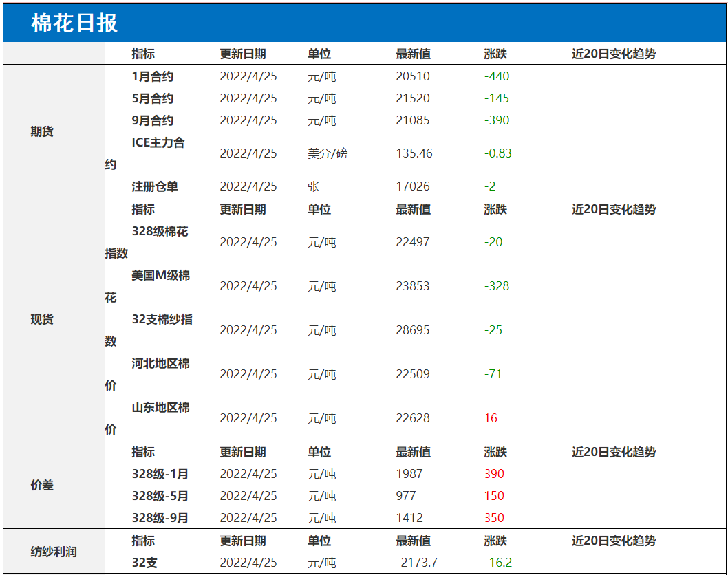Screen dimensions: 728x575
Task: Select latest value 21085
Action: (x=413, y=120)
